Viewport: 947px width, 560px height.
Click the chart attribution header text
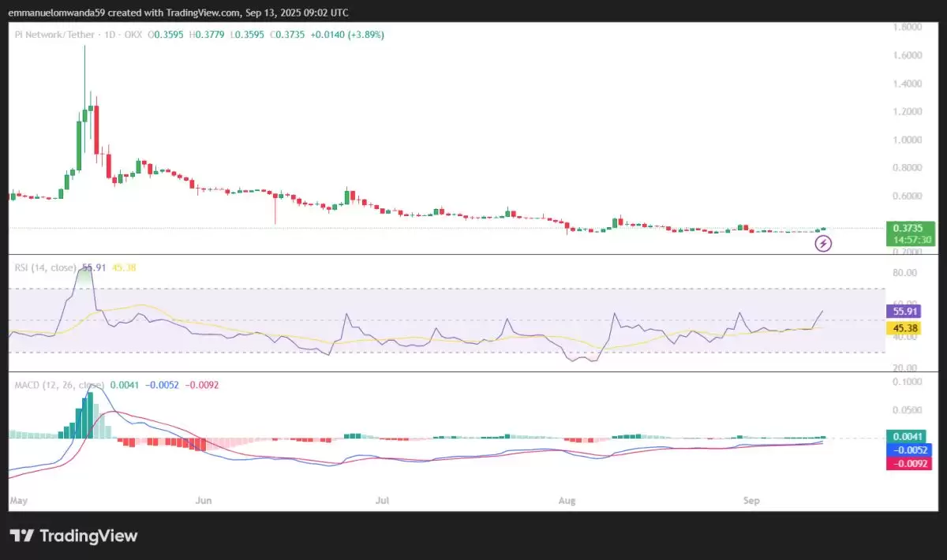click(178, 13)
